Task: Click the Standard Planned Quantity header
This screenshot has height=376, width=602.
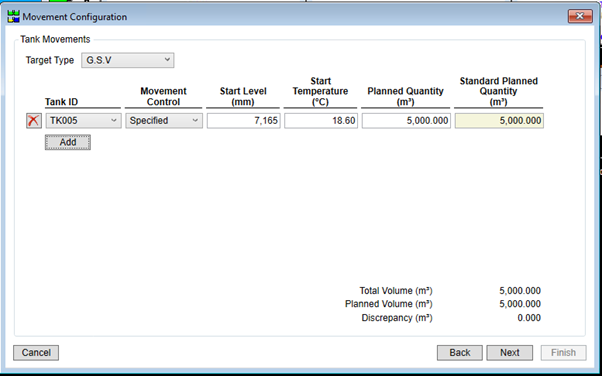Action: point(498,91)
